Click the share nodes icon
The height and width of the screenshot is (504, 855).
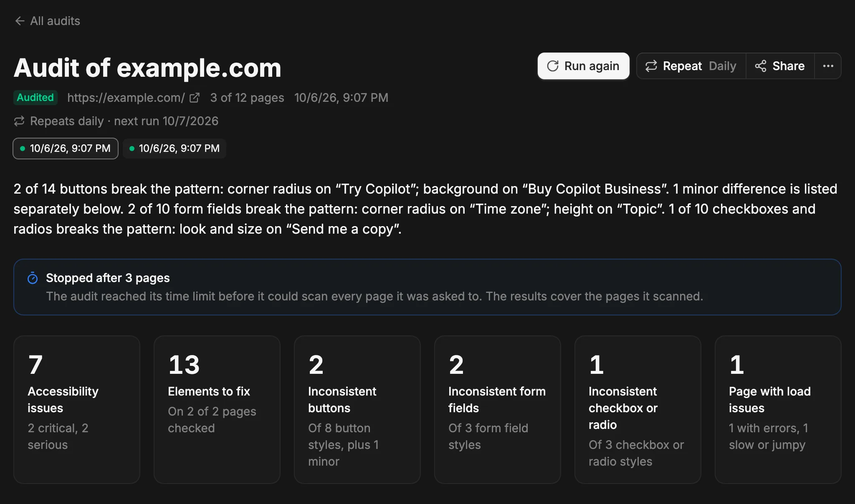[760, 66]
